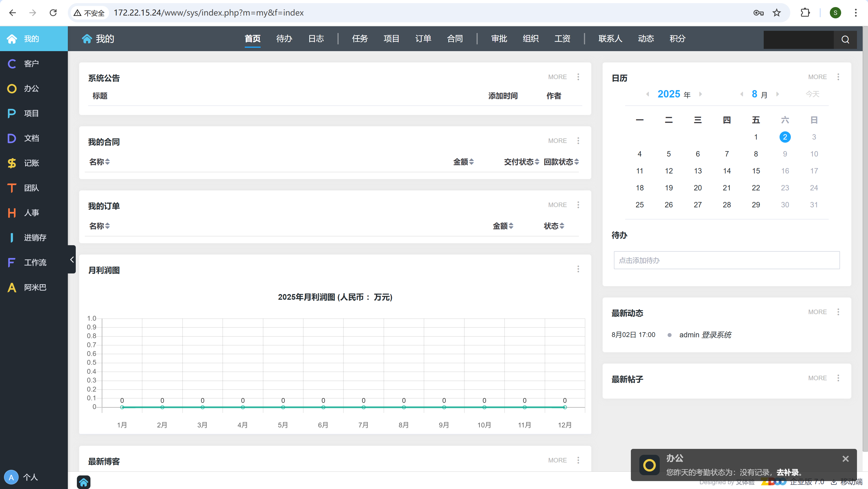Click MORE in 最新动态 panel

point(817,312)
